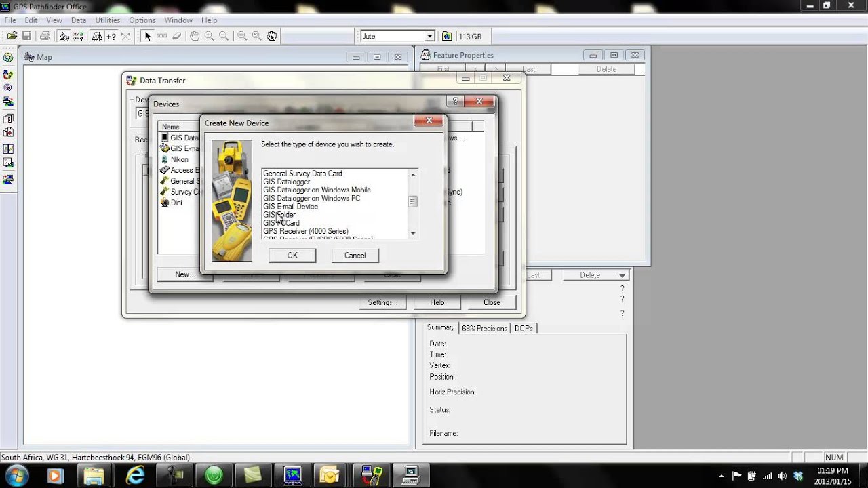
Task: Switch to the 68% Precisions tab
Action: [484, 328]
